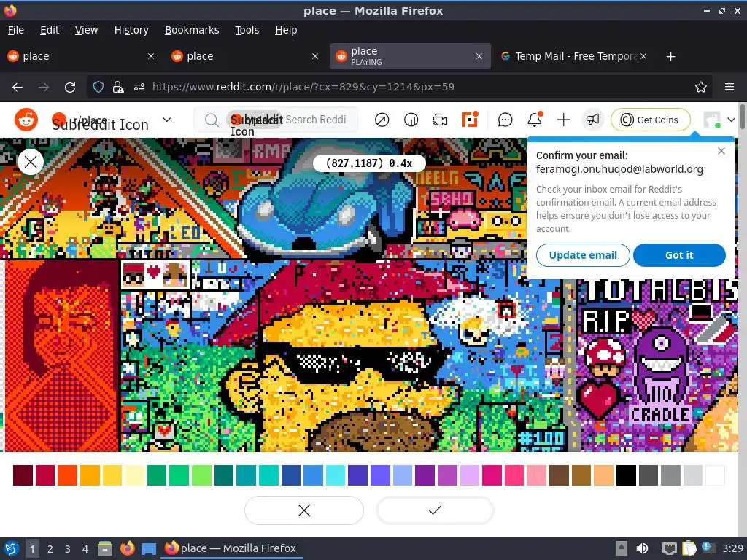Open the user avatar menu
Image resolution: width=747 pixels, height=560 pixels.
(x=712, y=120)
